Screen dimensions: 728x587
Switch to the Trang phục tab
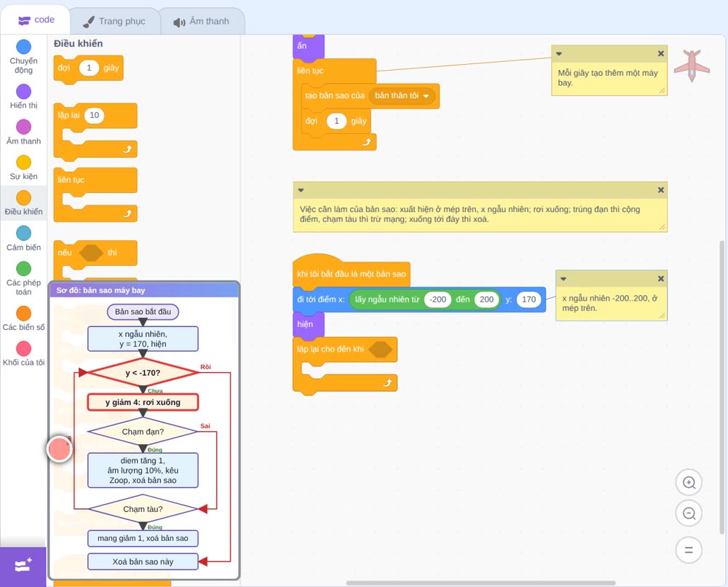(114, 21)
